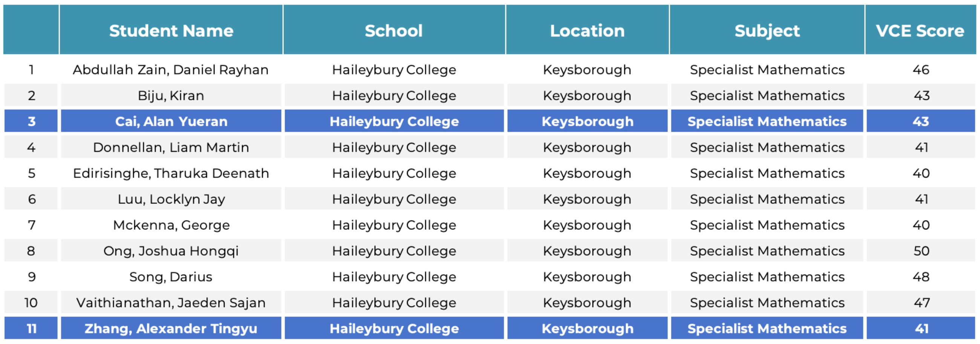Viewport: 980px width, 344px height.
Task: Select the Luu, Locklyn Jay cell
Action: coord(171,199)
